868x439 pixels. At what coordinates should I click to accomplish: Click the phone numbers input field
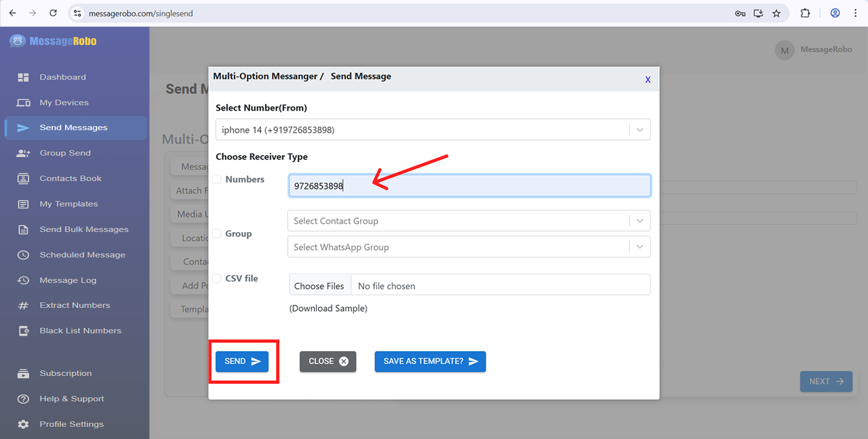pos(469,186)
